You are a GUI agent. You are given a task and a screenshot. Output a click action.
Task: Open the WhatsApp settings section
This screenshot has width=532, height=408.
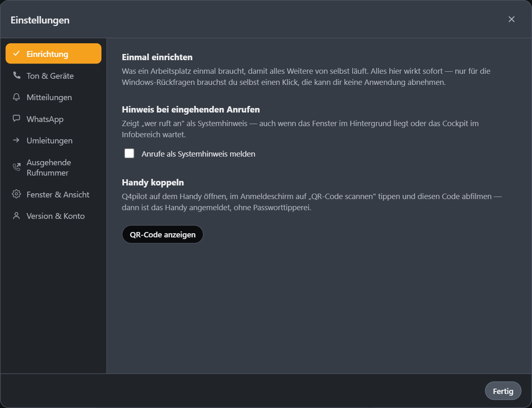[54, 119]
